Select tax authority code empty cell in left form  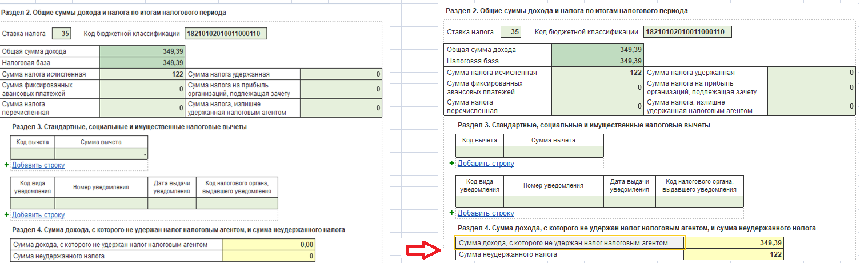[x=237, y=203]
